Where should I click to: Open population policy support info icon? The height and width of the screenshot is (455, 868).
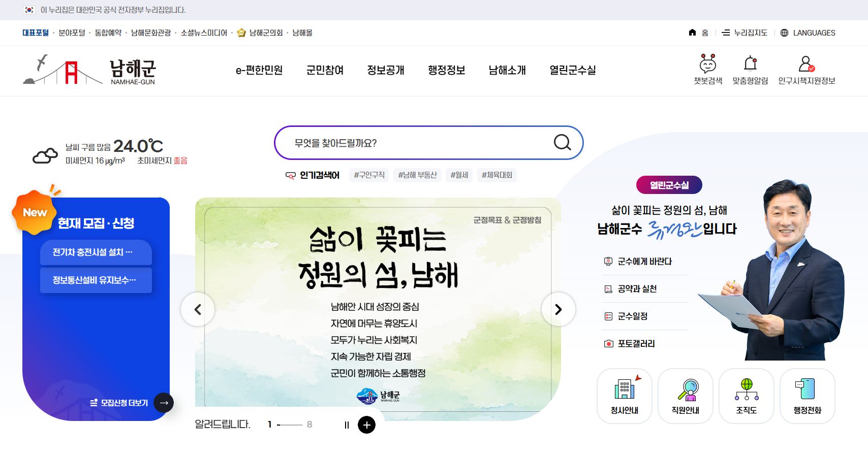click(807, 64)
